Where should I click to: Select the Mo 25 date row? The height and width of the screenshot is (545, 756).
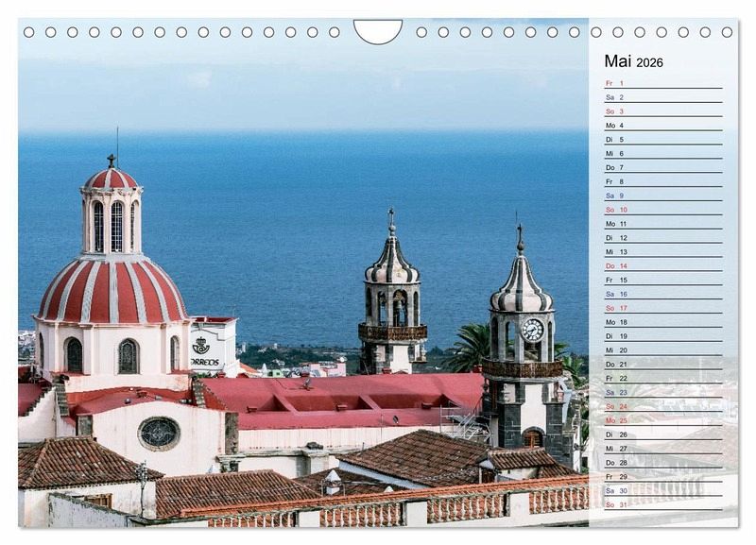tap(662, 420)
